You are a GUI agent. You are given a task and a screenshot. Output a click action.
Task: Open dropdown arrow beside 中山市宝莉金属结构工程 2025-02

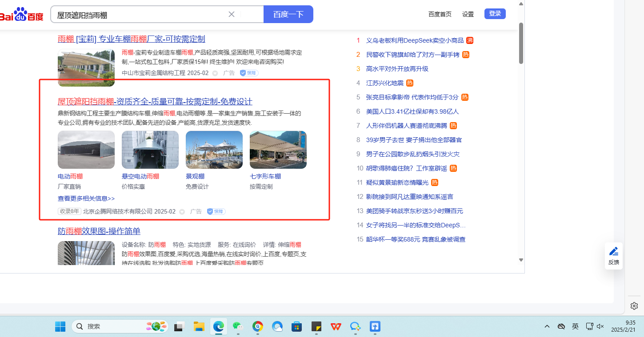point(215,73)
